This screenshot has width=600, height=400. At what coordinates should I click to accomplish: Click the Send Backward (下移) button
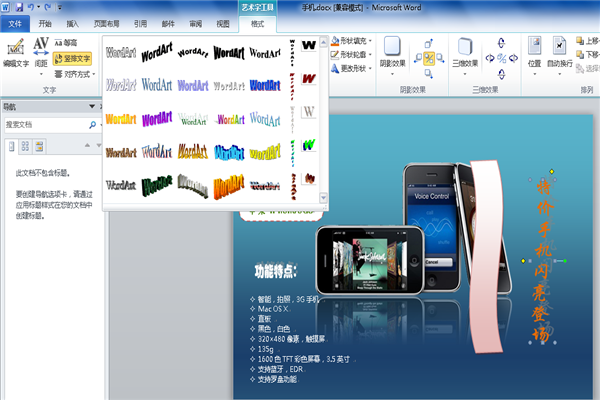588,54
